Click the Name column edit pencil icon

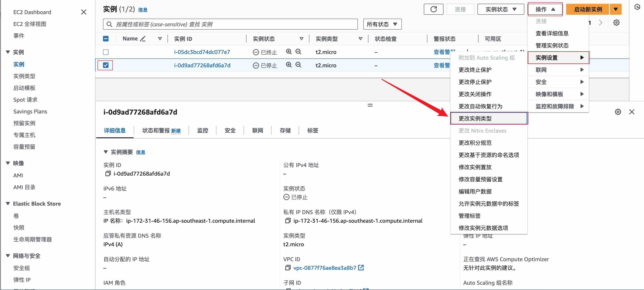143,39
